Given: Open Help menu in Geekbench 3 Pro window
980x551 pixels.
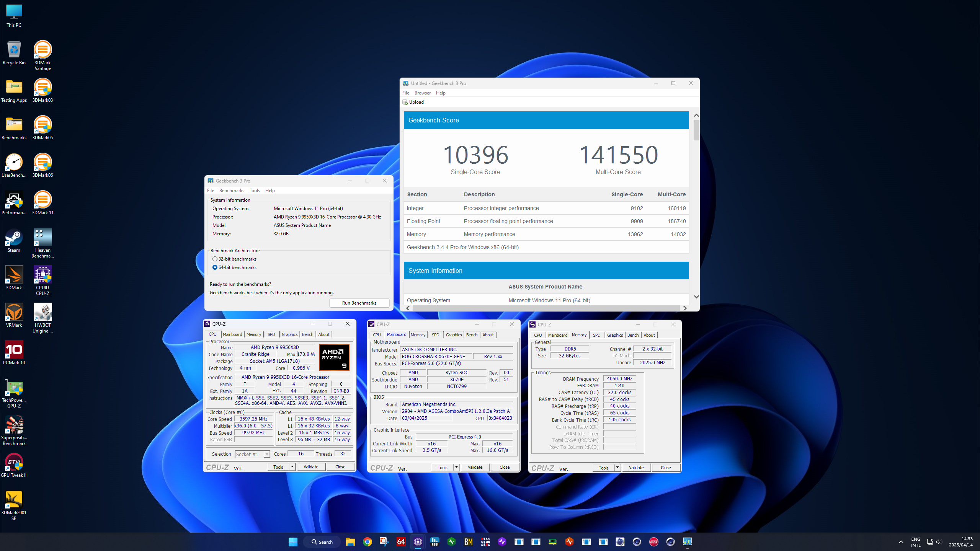Looking at the screenshot, I should click(x=270, y=191).
